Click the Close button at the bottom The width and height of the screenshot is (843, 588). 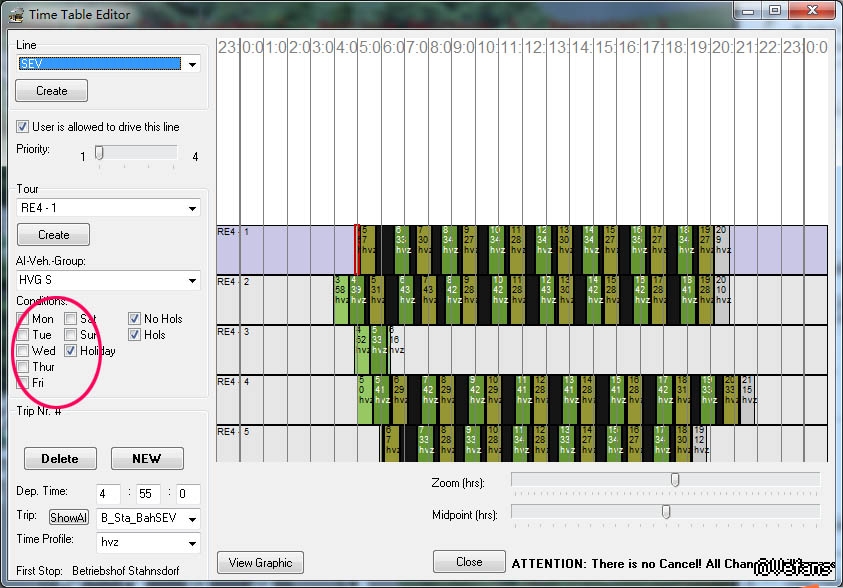469,561
